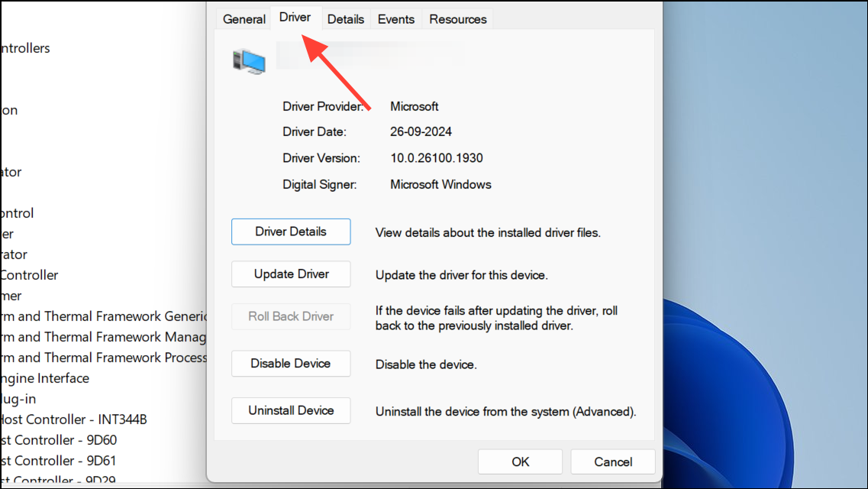
Task: Select the Thermal Framework Manager entry
Action: pyautogui.click(x=104, y=337)
